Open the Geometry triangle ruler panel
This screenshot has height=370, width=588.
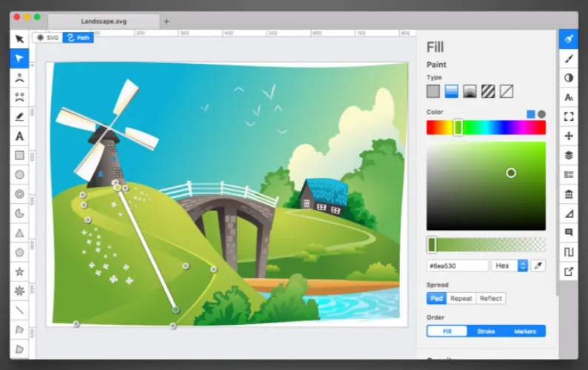click(x=569, y=214)
